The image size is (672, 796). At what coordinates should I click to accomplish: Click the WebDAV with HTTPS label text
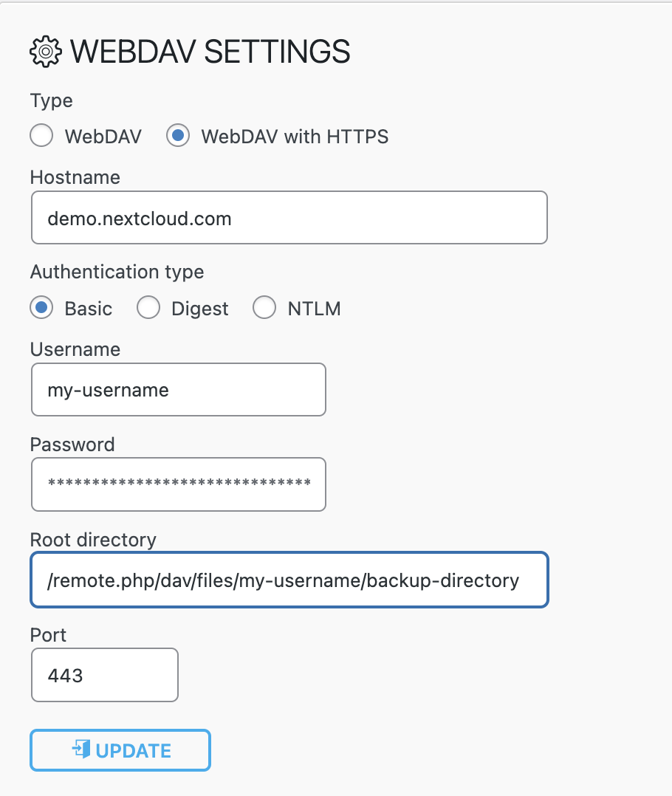(x=295, y=137)
